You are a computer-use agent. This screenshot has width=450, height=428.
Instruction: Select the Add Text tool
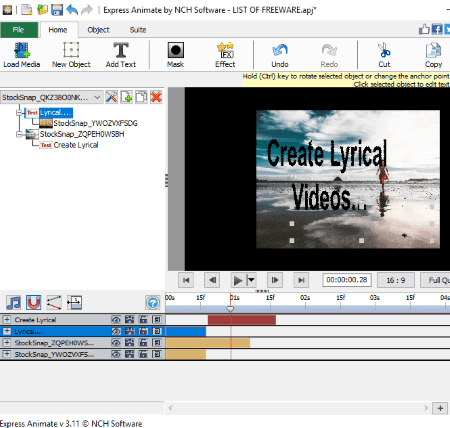[121, 55]
